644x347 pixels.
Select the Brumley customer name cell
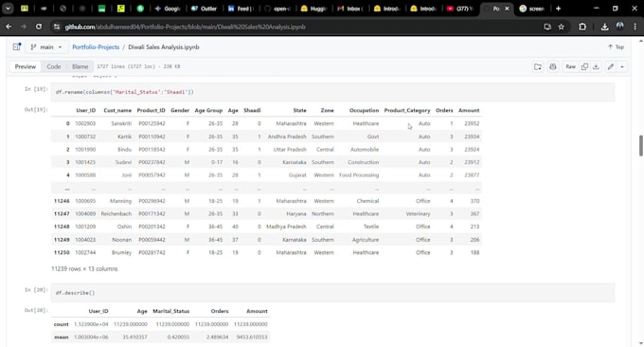121,252
